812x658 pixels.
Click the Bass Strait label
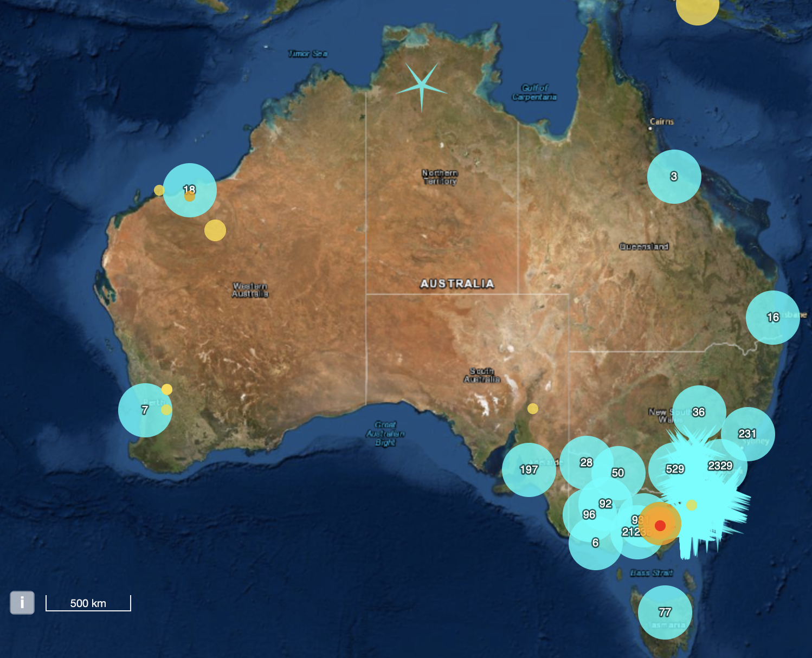[652, 573]
